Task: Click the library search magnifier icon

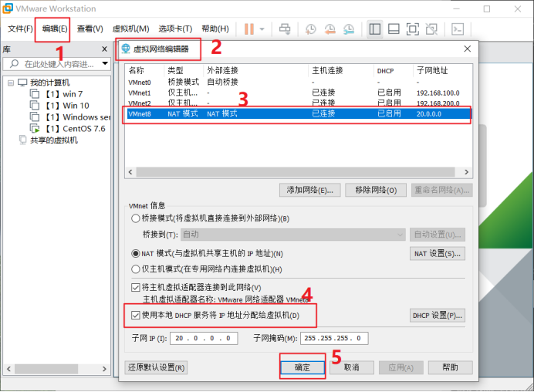Action: click(x=14, y=64)
